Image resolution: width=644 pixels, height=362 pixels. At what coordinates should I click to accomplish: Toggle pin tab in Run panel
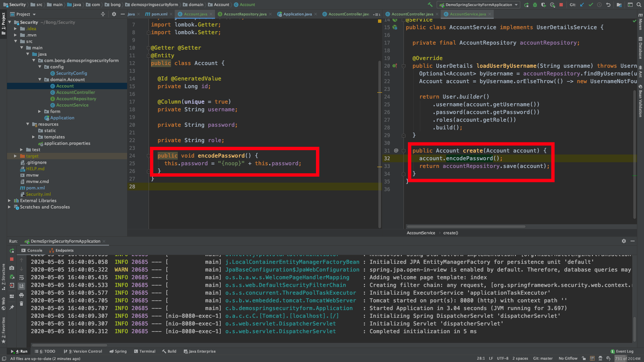coord(12,307)
